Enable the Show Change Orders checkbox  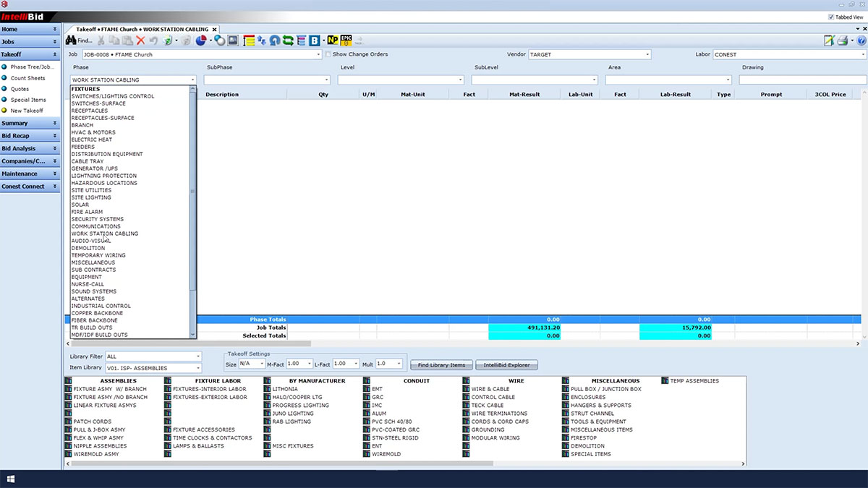click(328, 54)
